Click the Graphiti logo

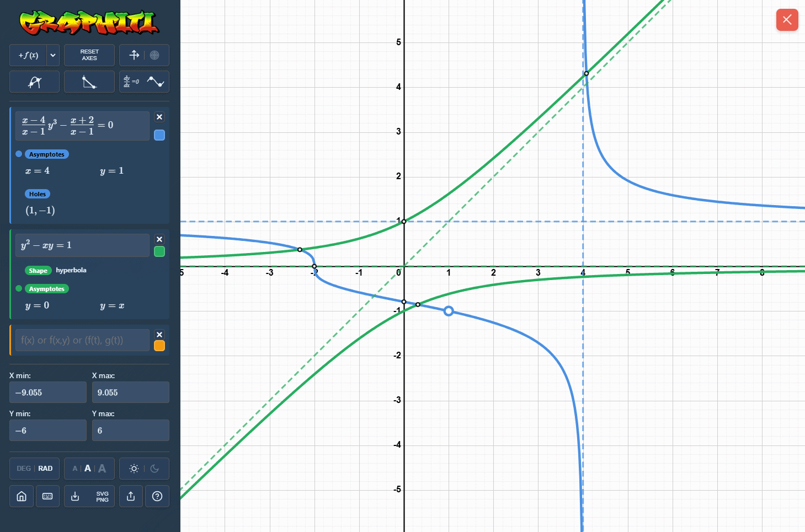coord(89,23)
